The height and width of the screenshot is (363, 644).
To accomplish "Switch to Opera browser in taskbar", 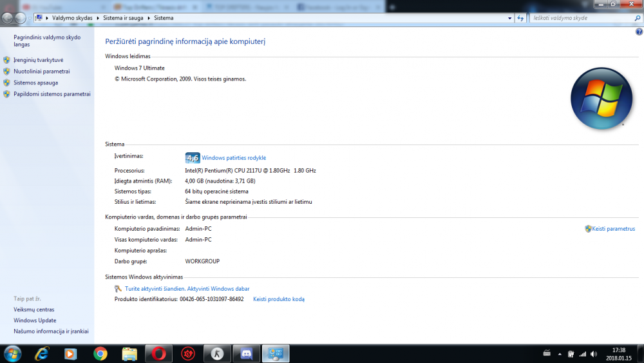I will pos(158,353).
